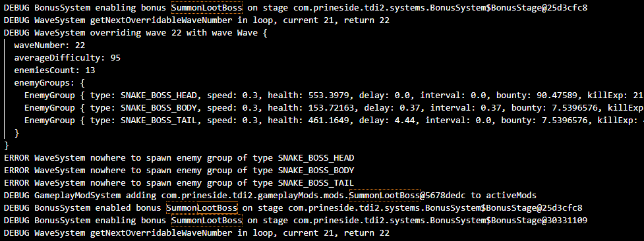Screen dimensions: 644x241
Task: Click the 'averageDifficulty: 95' entry
Action: click(67, 58)
